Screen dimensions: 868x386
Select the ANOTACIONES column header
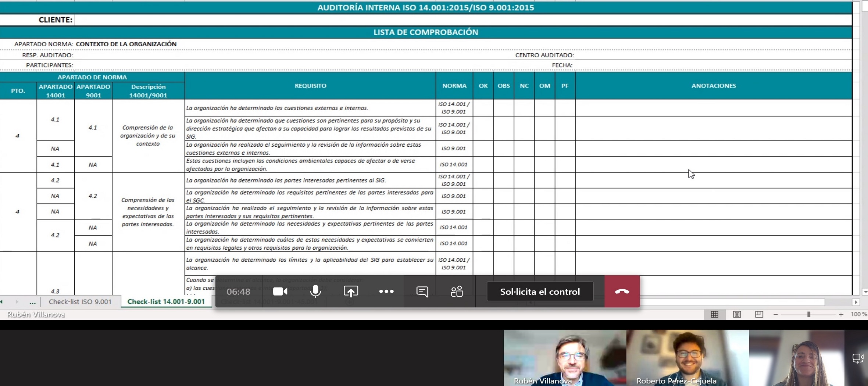pos(714,86)
